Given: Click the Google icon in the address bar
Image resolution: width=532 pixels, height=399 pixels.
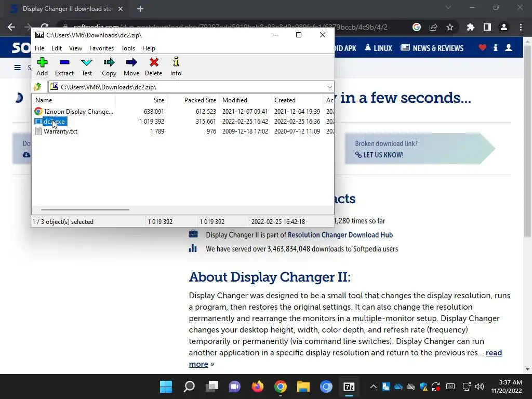Looking at the screenshot, I should pos(417,27).
